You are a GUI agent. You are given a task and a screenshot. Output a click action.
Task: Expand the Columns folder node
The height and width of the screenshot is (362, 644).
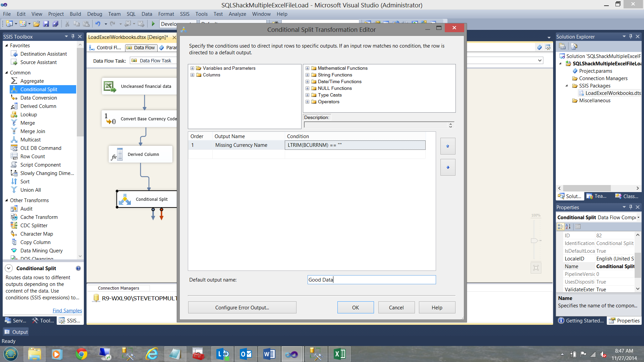coord(192,75)
